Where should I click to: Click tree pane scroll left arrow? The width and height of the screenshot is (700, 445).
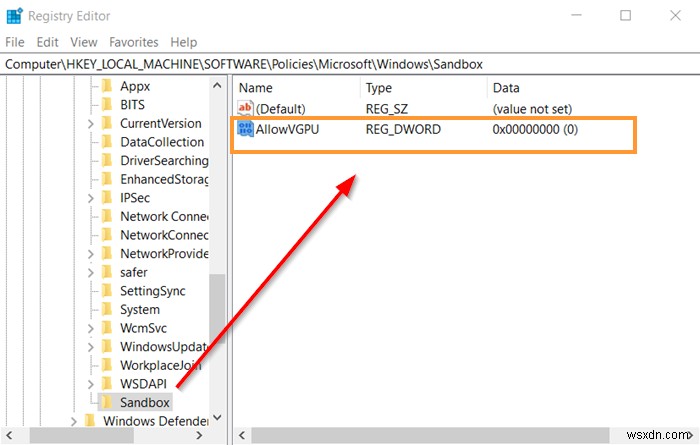pos(8,435)
